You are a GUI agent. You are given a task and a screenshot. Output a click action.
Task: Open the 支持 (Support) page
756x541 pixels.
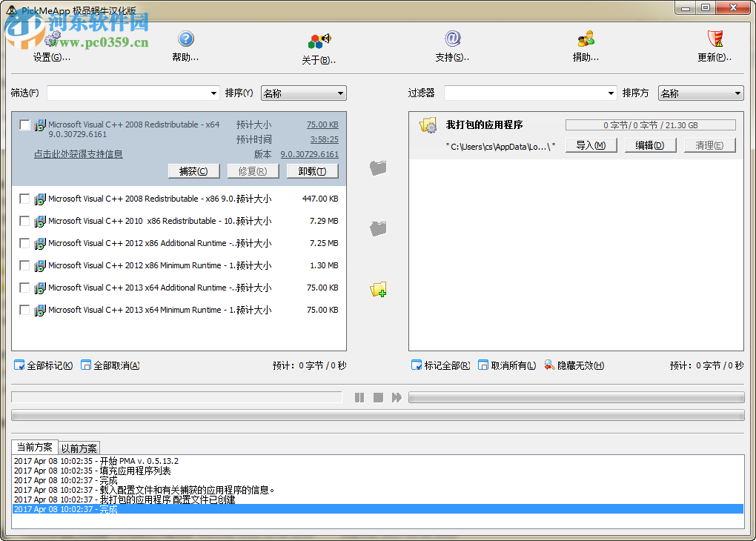[452, 46]
